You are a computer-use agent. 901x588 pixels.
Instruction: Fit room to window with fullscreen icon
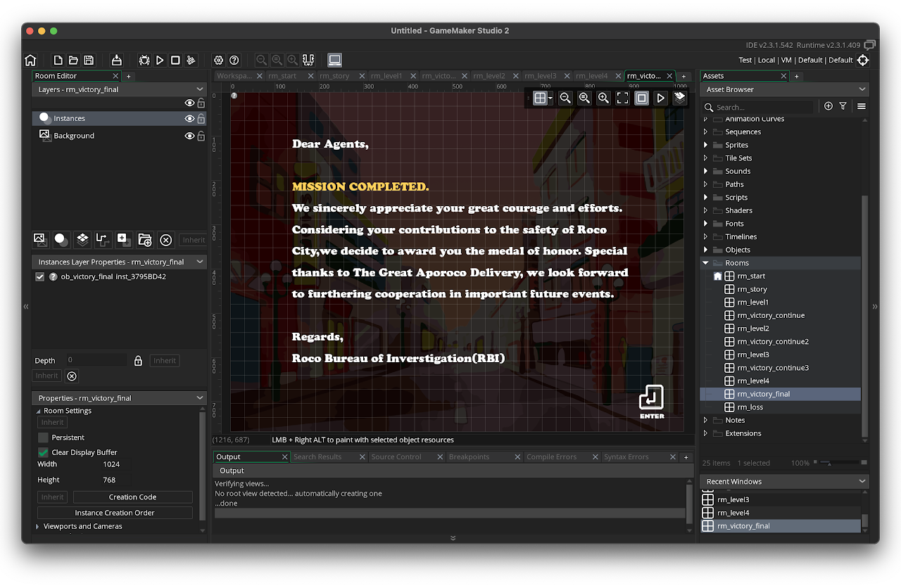pyautogui.click(x=622, y=98)
